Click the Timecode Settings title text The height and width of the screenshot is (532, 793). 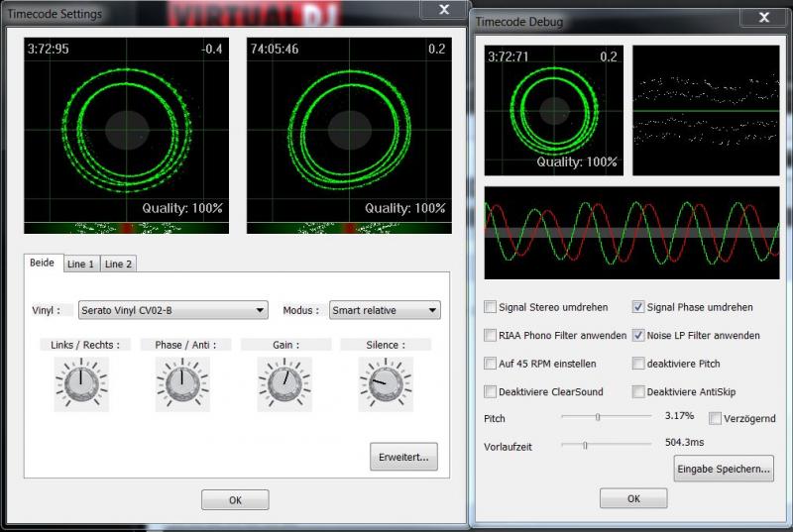(x=55, y=14)
